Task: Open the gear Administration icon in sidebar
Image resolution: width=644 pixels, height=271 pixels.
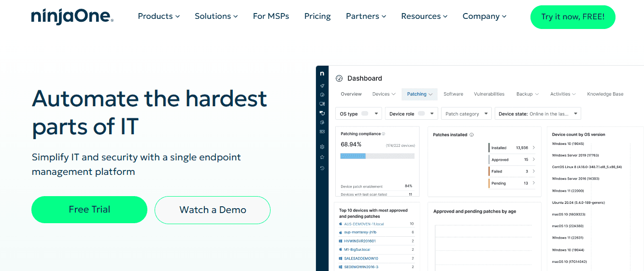Action: pos(322,147)
